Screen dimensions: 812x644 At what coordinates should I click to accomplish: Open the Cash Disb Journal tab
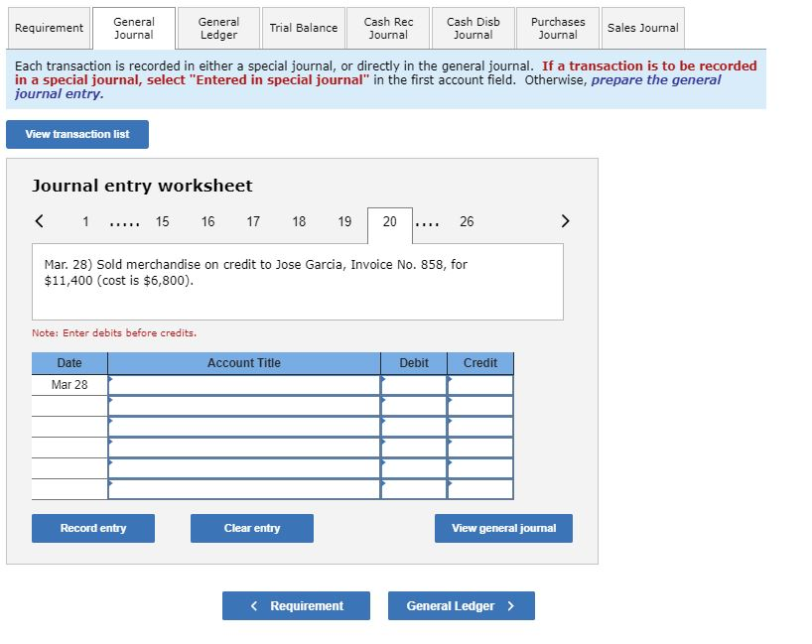pos(474,28)
